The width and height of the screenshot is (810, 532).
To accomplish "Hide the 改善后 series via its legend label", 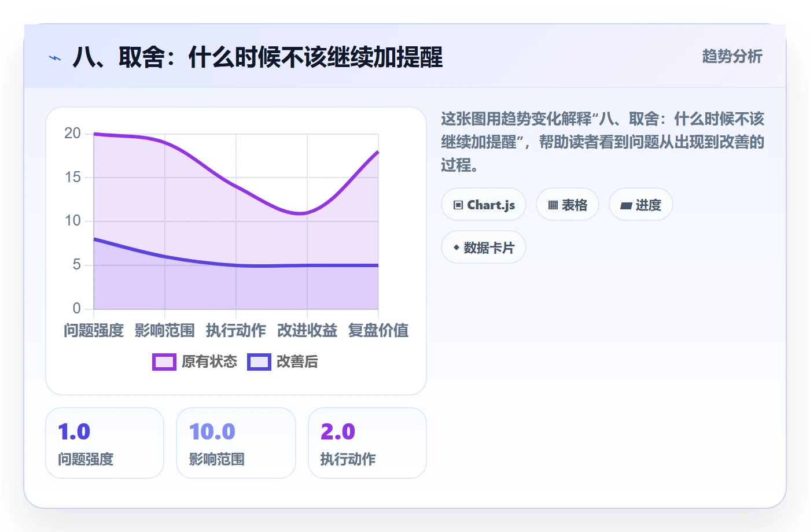I will point(297,362).
